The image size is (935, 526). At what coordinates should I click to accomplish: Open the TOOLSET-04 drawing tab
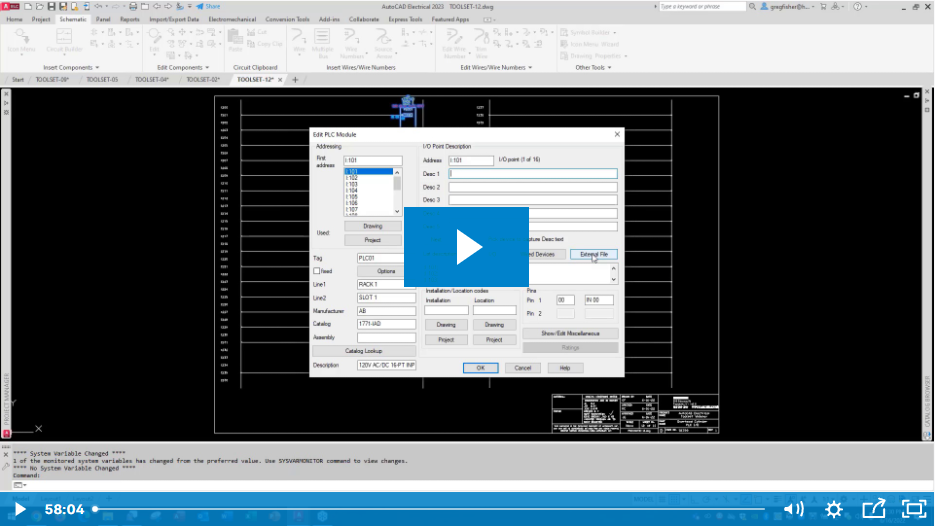[x=150, y=79]
